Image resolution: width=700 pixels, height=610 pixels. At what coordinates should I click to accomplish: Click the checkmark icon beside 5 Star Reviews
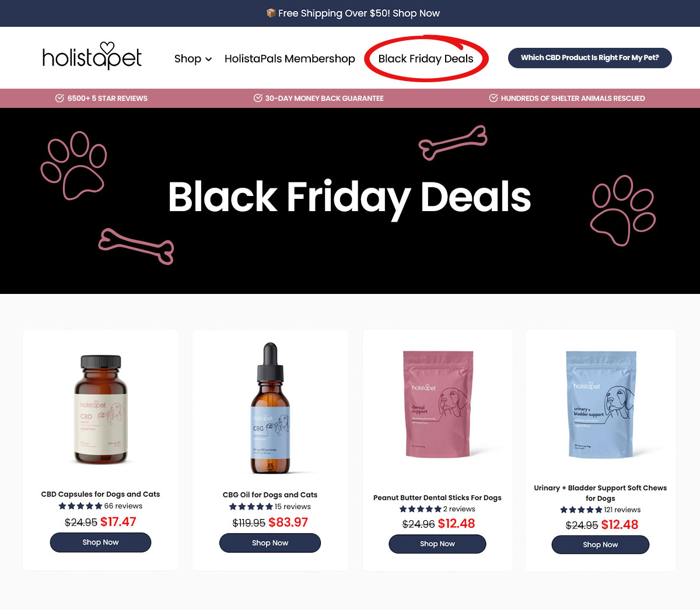pyautogui.click(x=60, y=98)
